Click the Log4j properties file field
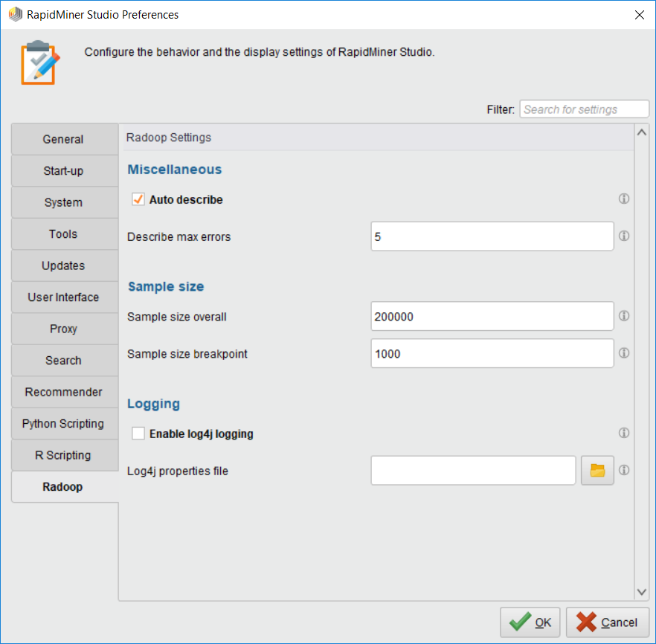Image resolution: width=656 pixels, height=644 pixels. pos(473,471)
